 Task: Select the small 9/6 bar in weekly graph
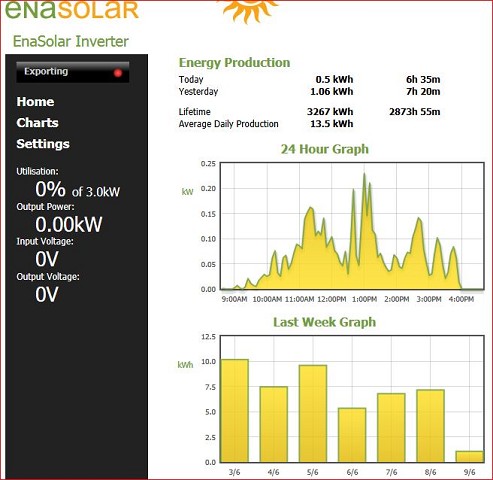click(x=469, y=457)
